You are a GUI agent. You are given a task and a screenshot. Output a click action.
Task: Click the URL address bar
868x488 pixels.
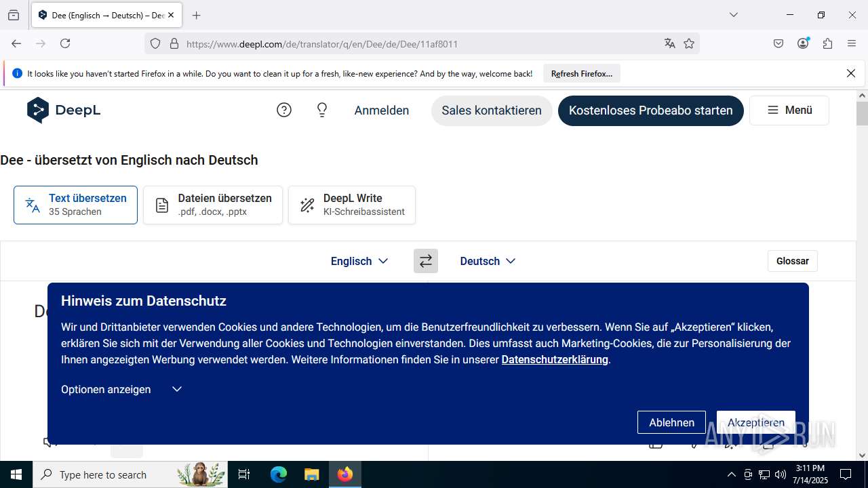pos(420,43)
